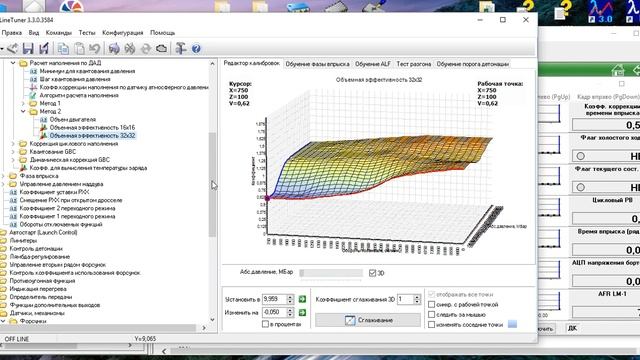Click the отображать все точки checkbox
This screenshot has width=640, height=360.
[x=431, y=294]
